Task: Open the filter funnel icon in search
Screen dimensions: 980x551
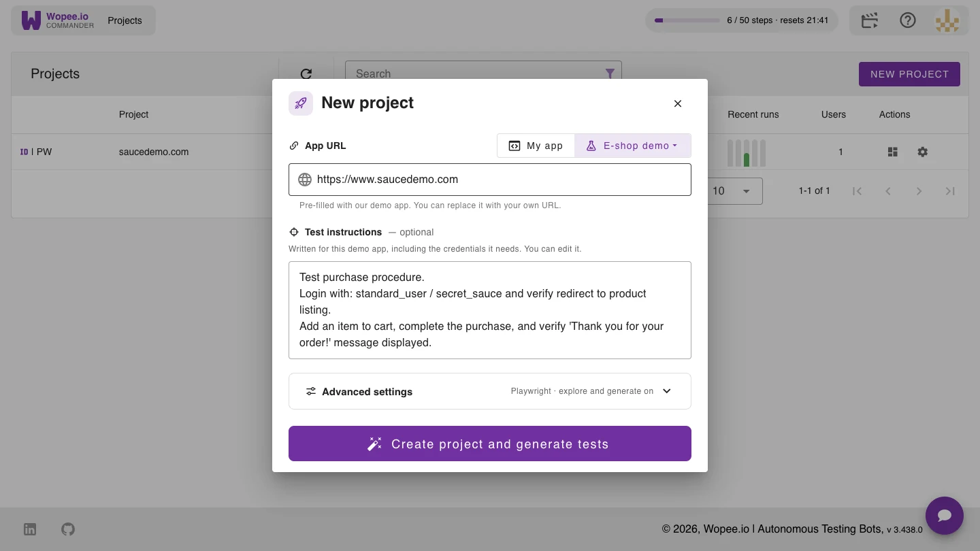Action: (x=610, y=73)
